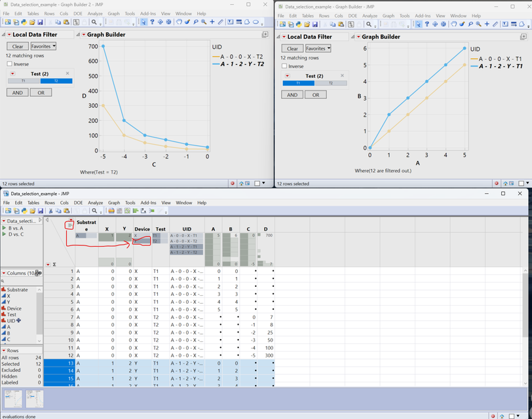This screenshot has height=419, width=532.
Task: Click the save icon in data table toolbar
Action: [40, 211]
